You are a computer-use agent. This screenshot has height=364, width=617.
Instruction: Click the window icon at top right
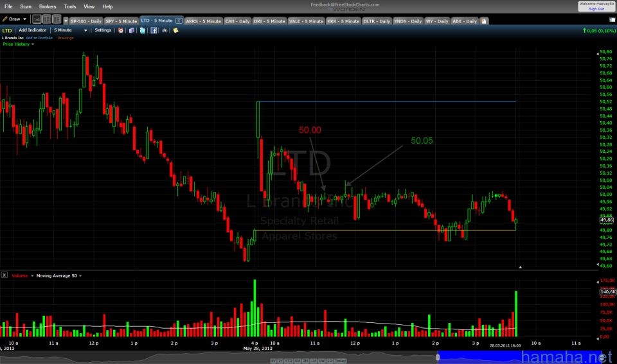pos(613,19)
